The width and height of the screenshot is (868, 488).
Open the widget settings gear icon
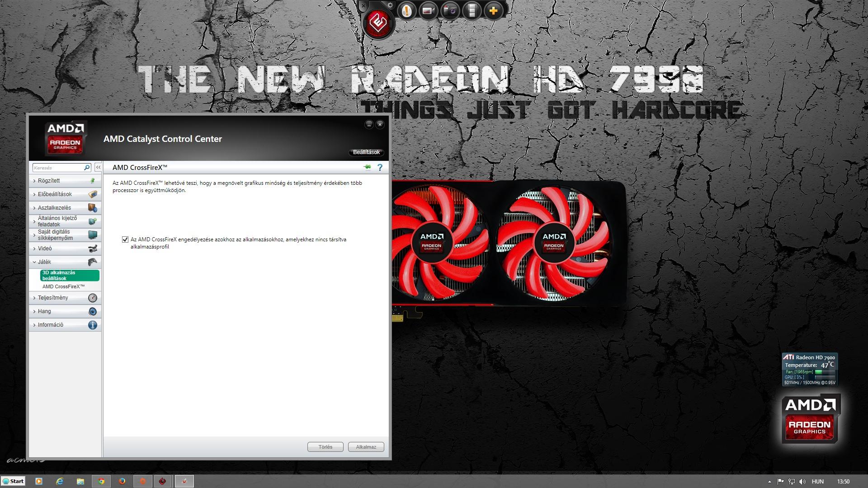click(x=390, y=5)
